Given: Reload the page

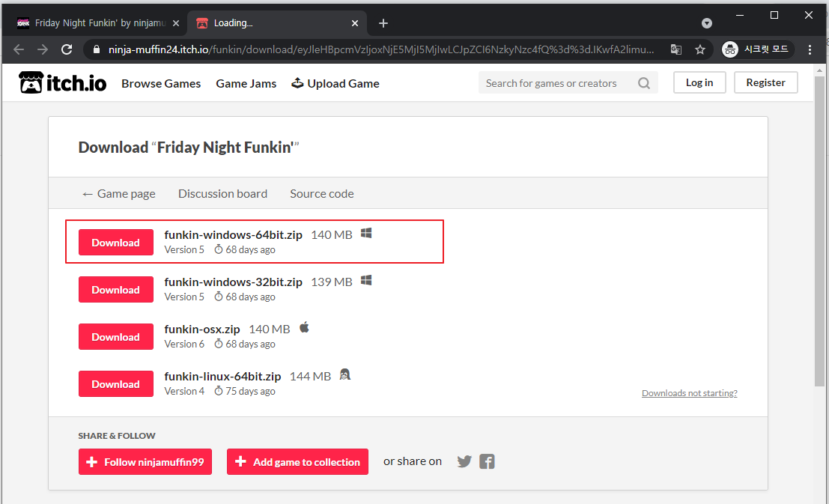Looking at the screenshot, I should [x=67, y=49].
